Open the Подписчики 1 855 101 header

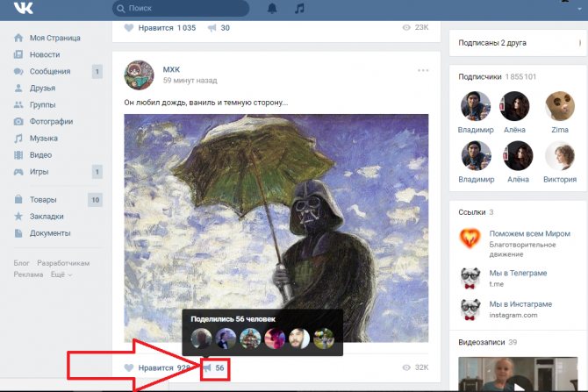coord(497,77)
